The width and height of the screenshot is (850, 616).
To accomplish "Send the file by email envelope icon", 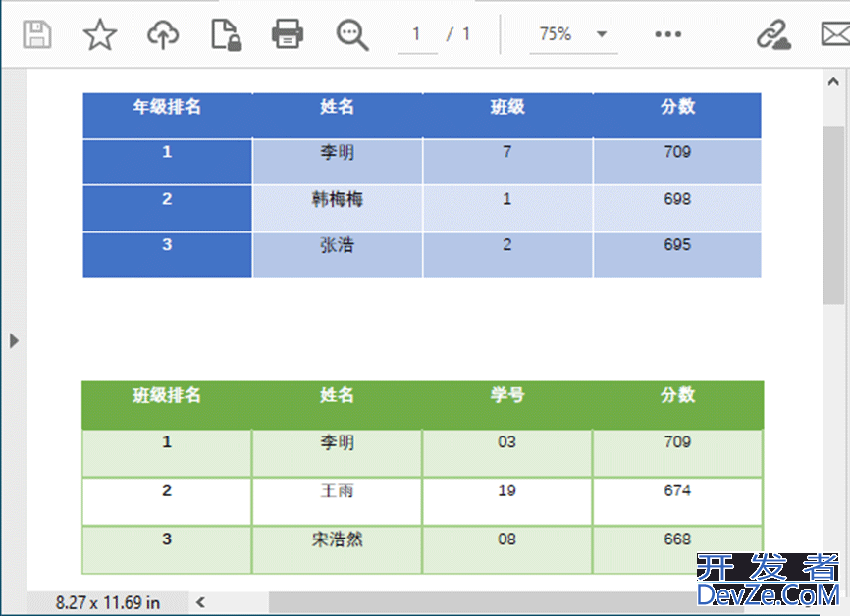I will tap(835, 34).
